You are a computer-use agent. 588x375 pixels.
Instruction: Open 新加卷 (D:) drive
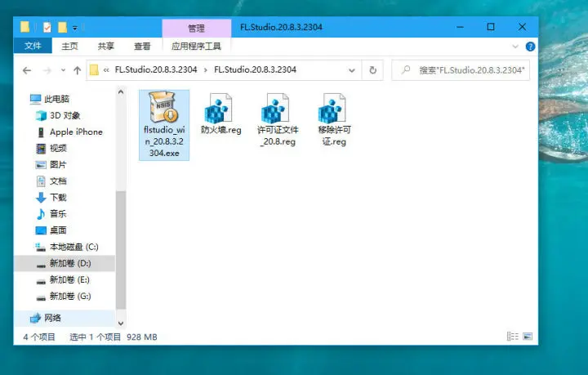pos(64,263)
